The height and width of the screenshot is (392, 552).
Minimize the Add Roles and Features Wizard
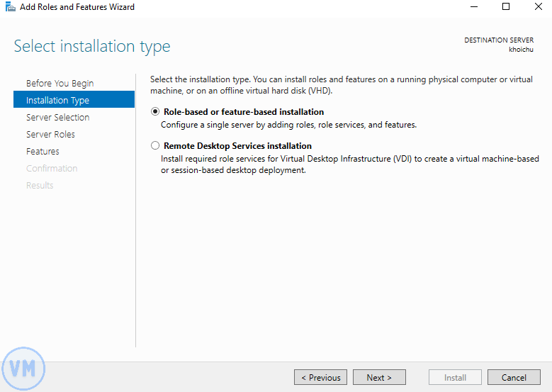click(x=473, y=7)
